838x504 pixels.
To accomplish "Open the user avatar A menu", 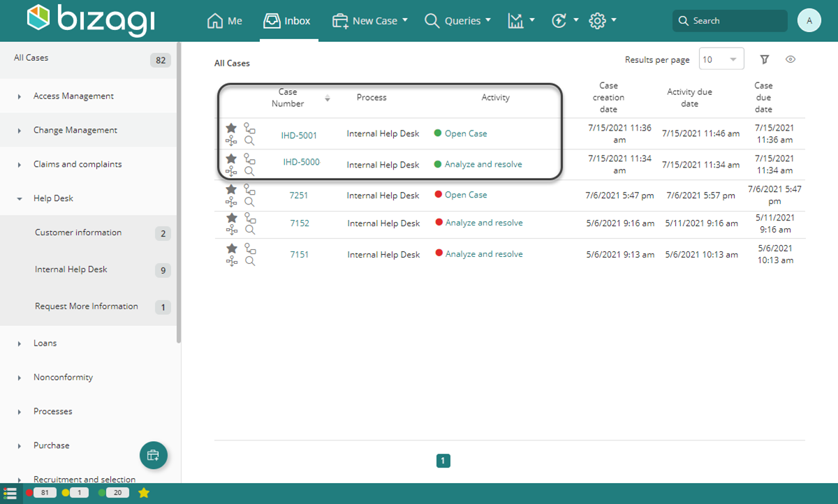I will (x=809, y=20).
